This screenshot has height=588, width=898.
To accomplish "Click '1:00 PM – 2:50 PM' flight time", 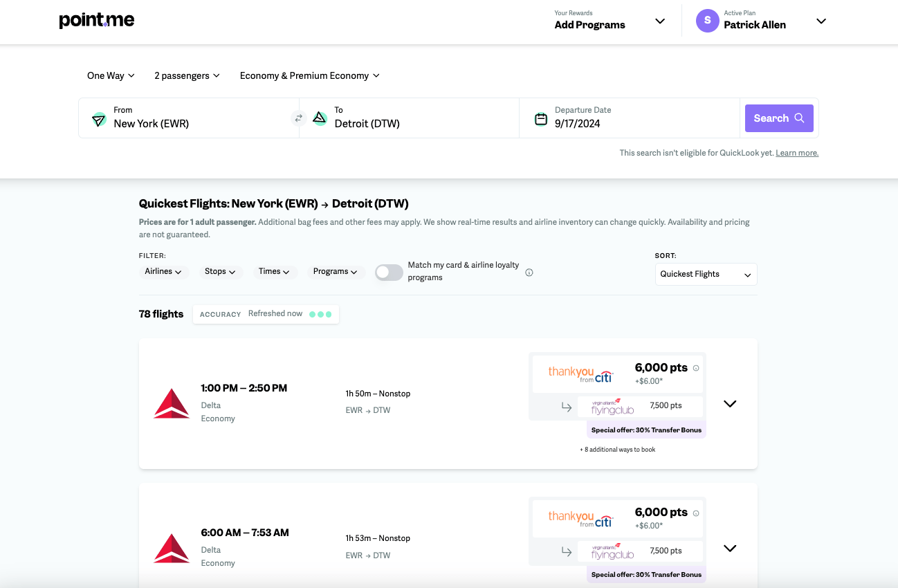I will coord(244,388).
